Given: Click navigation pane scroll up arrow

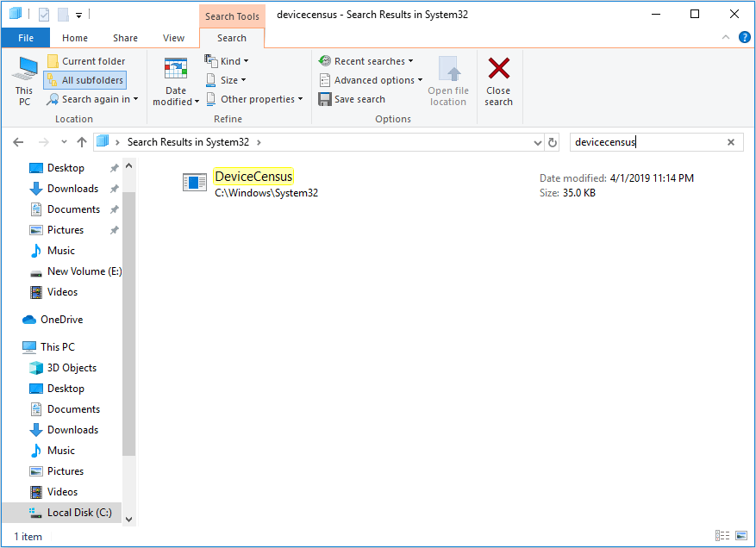Looking at the screenshot, I should (128, 165).
